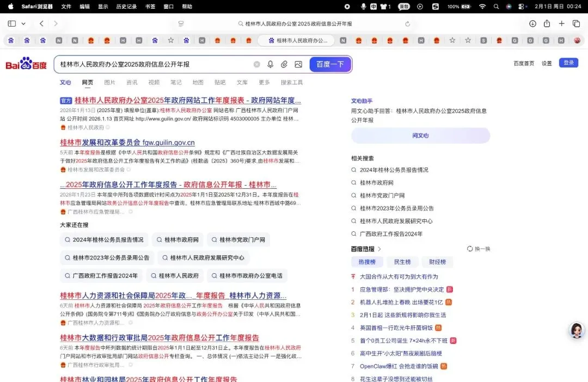Go back to previous page

tap(41, 23)
